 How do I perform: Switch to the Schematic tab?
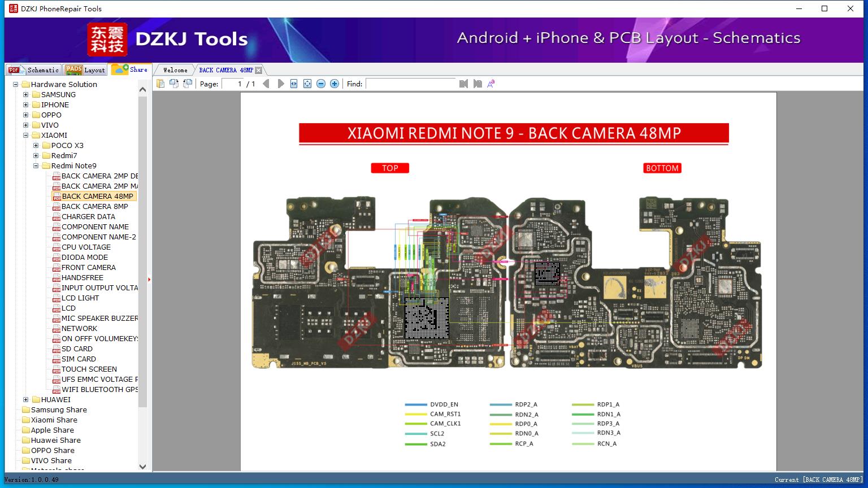coord(34,70)
